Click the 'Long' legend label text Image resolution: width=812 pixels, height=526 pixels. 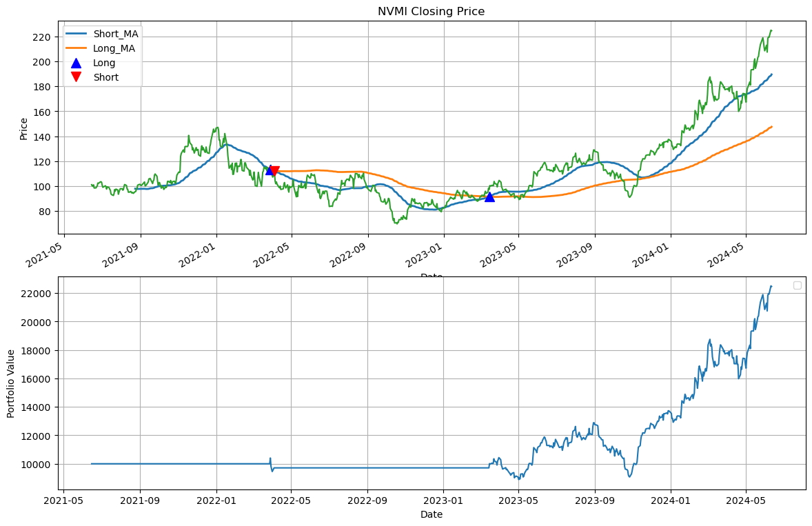click(x=104, y=63)
